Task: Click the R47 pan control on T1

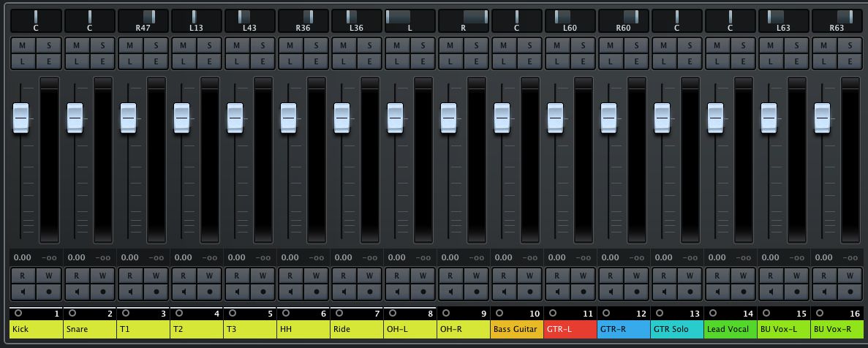Action: 144,20
